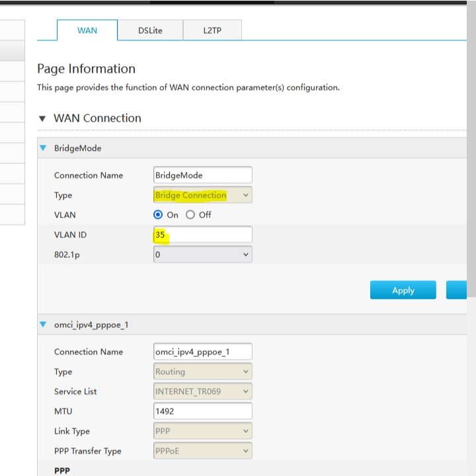Screen dimensions: 476x476
Task: Collapse the WAN Connection section triangle
Action: [x=42, y=119]
